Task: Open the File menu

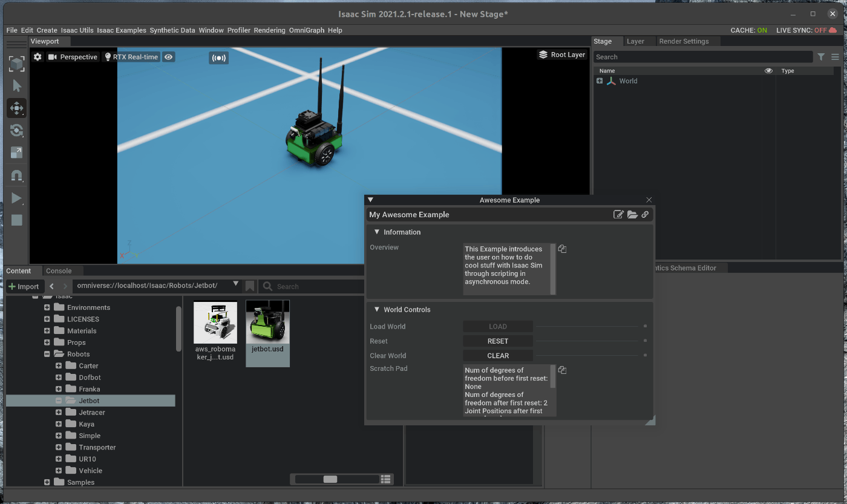Action: [x=11, y=30]
